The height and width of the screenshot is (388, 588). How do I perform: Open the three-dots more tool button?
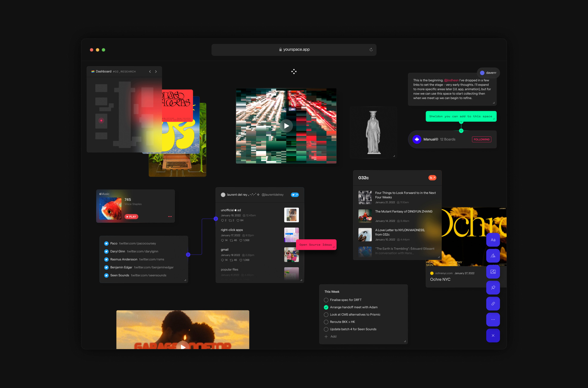tap(493, 319)
